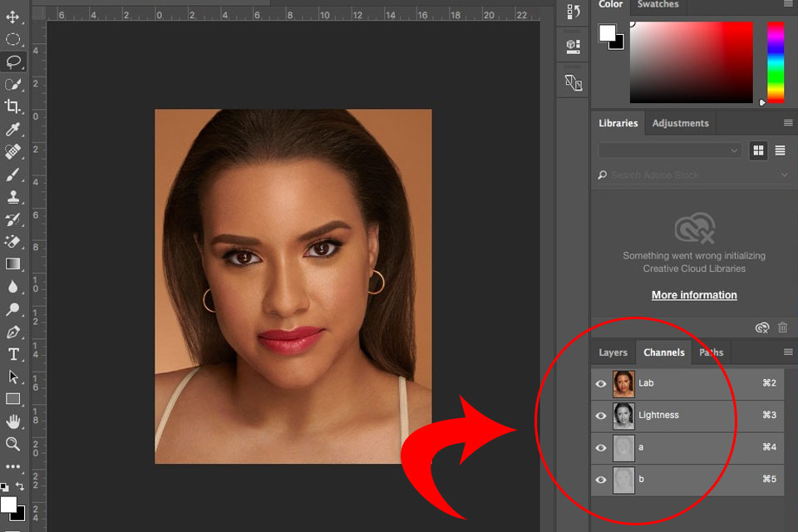Toggle visibility of the b channel

601,480
